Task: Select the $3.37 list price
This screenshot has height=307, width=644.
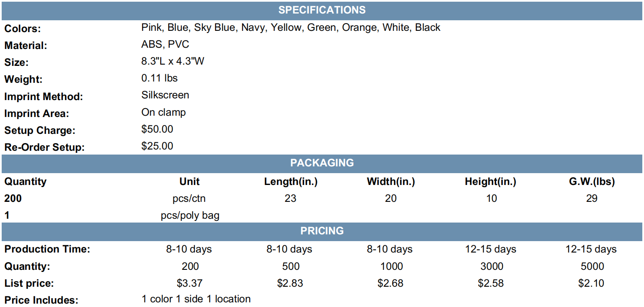Action: point(189,283)
